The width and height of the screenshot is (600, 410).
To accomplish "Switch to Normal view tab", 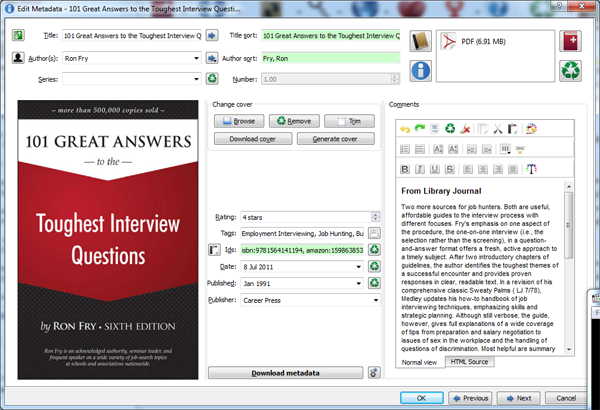I will [419, 362].
